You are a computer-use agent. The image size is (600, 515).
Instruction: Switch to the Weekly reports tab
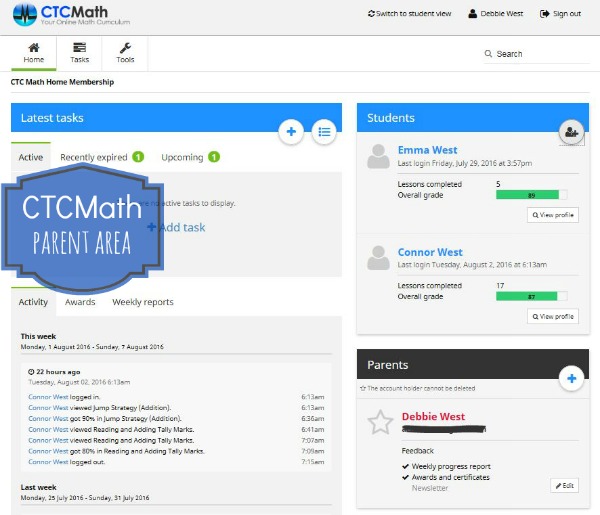[143, 302]
